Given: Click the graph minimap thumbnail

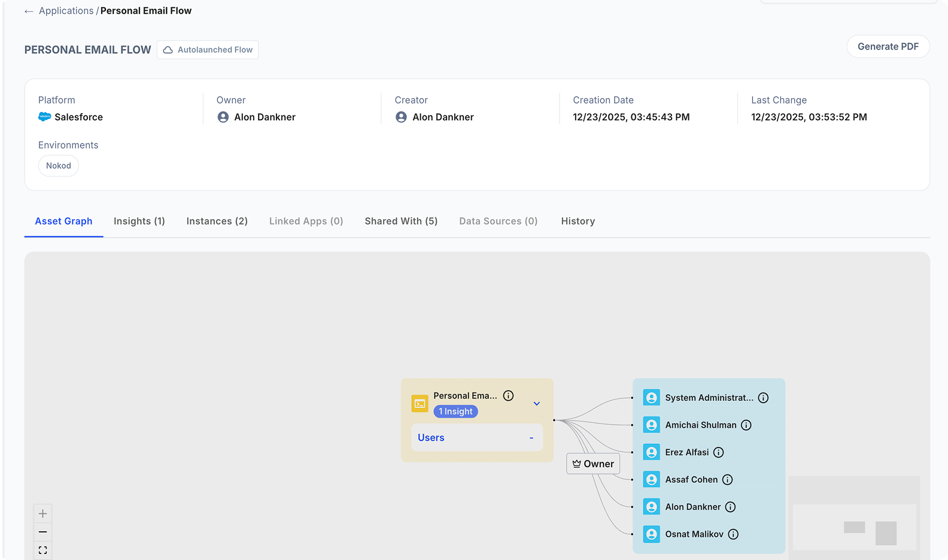Looking at the screenshot, I should click(854, 518).
